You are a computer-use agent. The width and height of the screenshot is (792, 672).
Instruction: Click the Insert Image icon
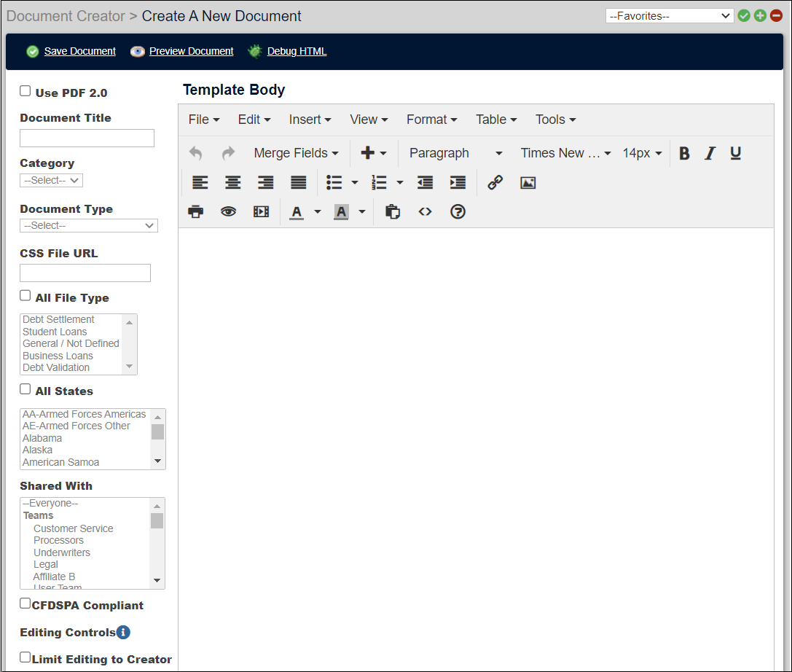point(528,182)
